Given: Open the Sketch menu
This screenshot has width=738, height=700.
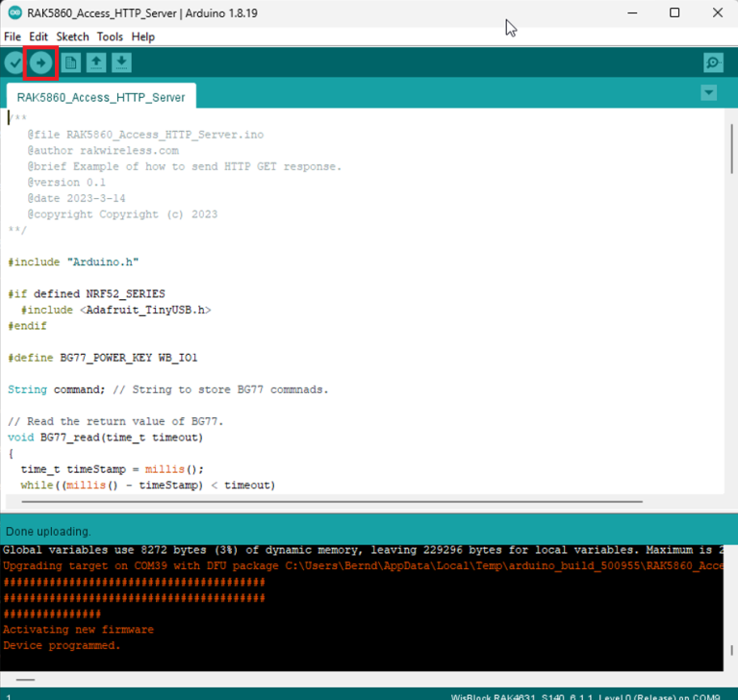Looking at the screenshot, I should 72,37.
